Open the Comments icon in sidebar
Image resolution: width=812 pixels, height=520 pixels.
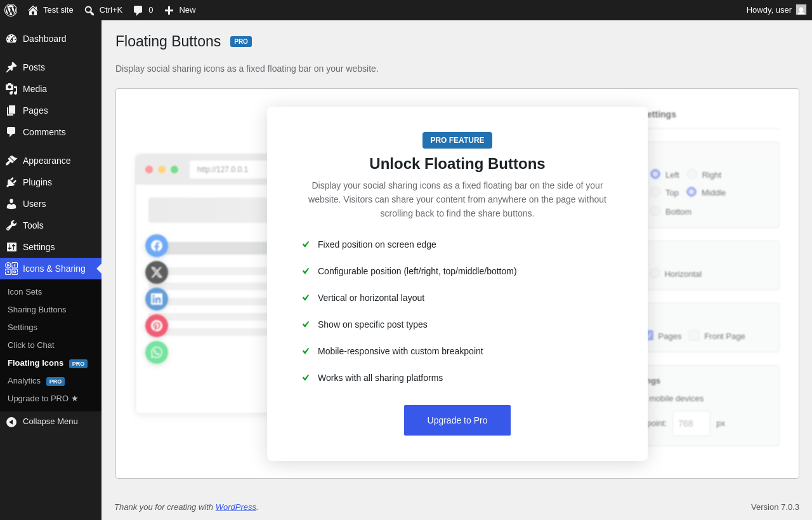click(11, 132)
